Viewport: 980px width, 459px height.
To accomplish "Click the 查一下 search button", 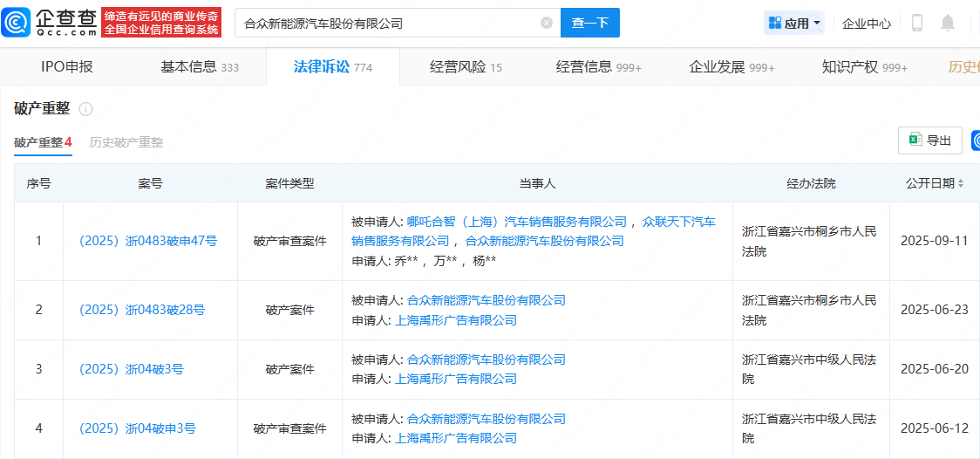I will coord(590,24).
